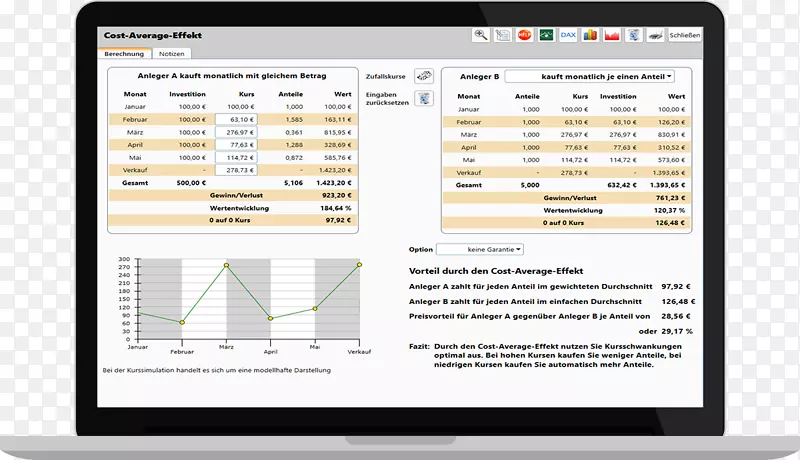Click the Eingaben zurücksetzen reset icon
Viewport: 800px width, 460px height.
423,98
